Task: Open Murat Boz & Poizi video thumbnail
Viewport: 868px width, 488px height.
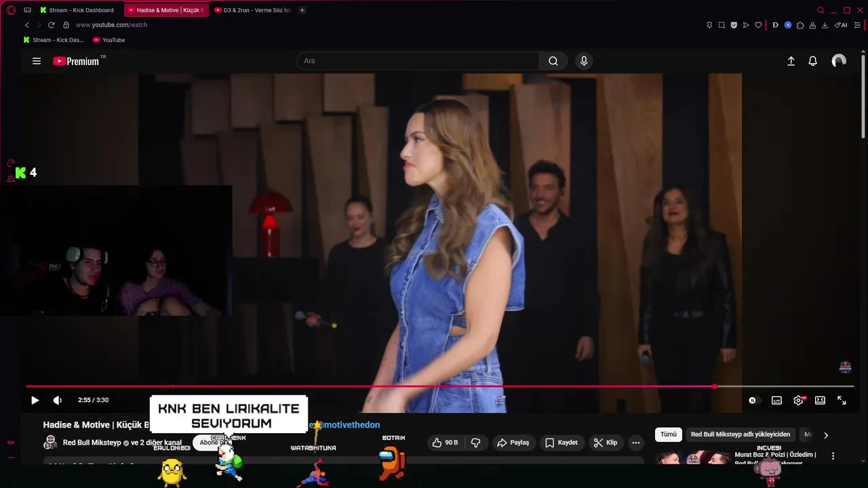Action: point(692,458)
